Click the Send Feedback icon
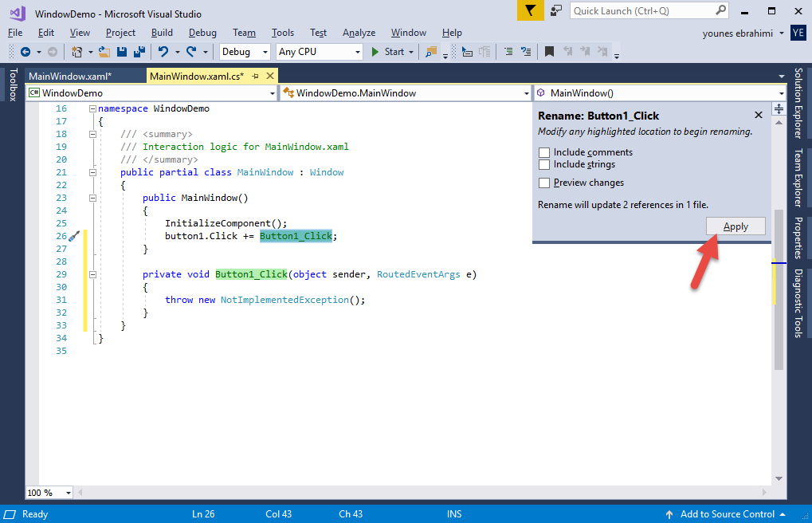This screenshot has width=812, height=523. tap(557, 10)
